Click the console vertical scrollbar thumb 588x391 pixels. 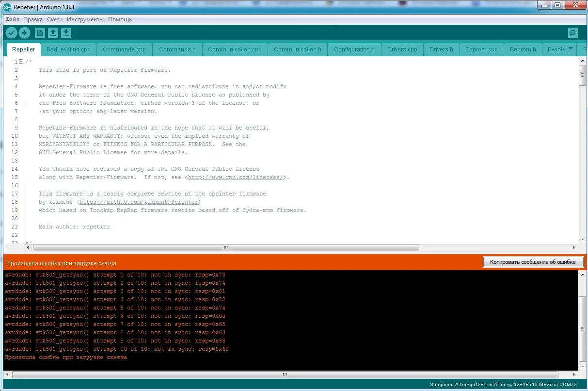coord(582,330)
